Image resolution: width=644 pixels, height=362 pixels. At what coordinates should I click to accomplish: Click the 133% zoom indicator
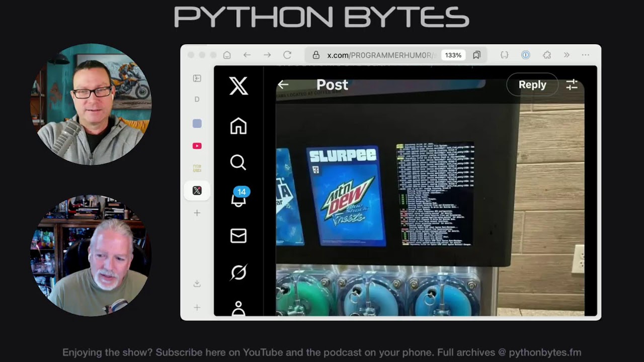(453, 55)
